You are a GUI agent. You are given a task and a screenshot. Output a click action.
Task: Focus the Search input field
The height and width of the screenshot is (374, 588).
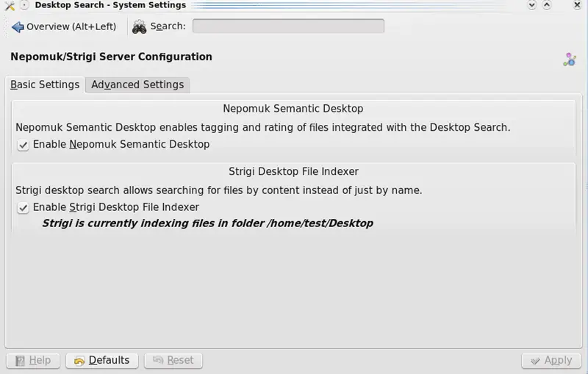(288, 26)
